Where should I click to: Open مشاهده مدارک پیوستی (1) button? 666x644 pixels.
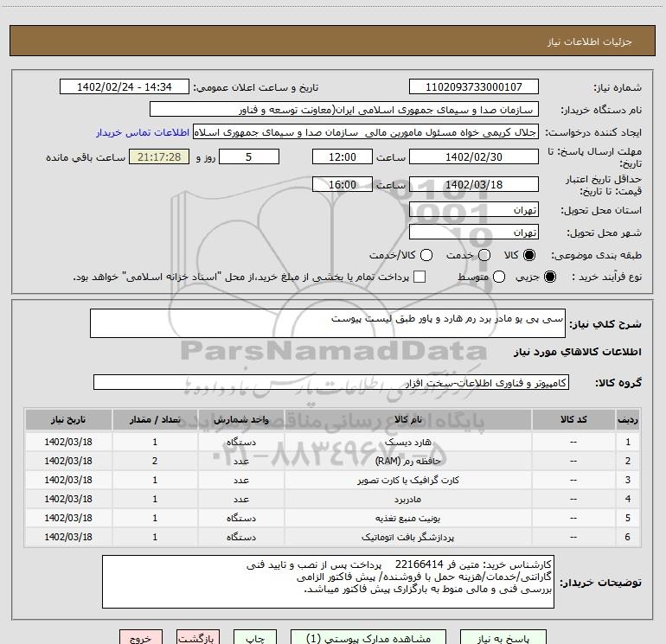click(x=368, y=638)
